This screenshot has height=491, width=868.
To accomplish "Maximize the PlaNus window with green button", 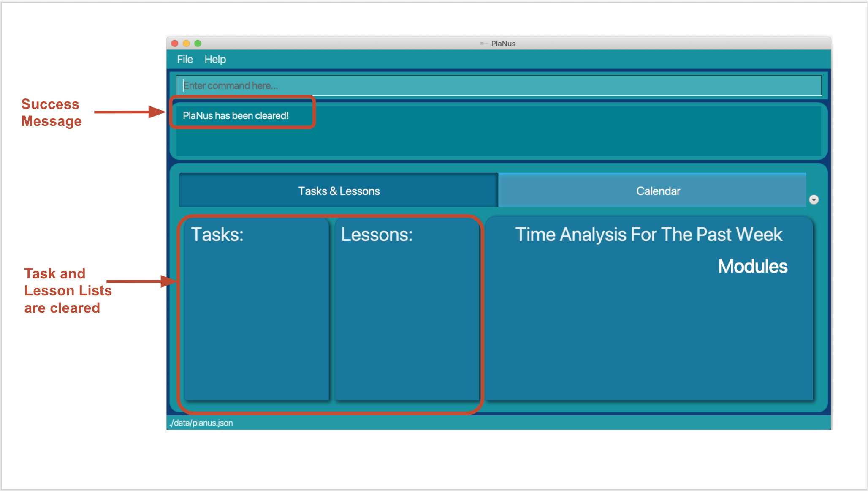I will (x=198, y=44).
